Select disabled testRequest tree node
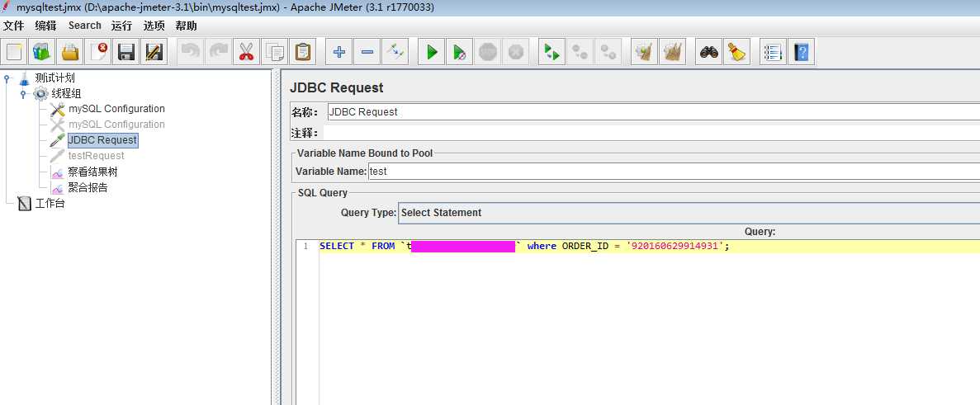 tap(97, 156)
